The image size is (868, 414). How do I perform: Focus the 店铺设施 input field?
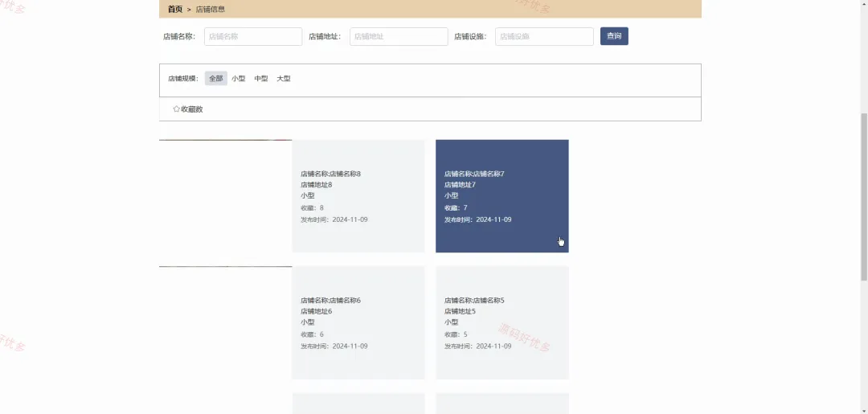point(544,36)
